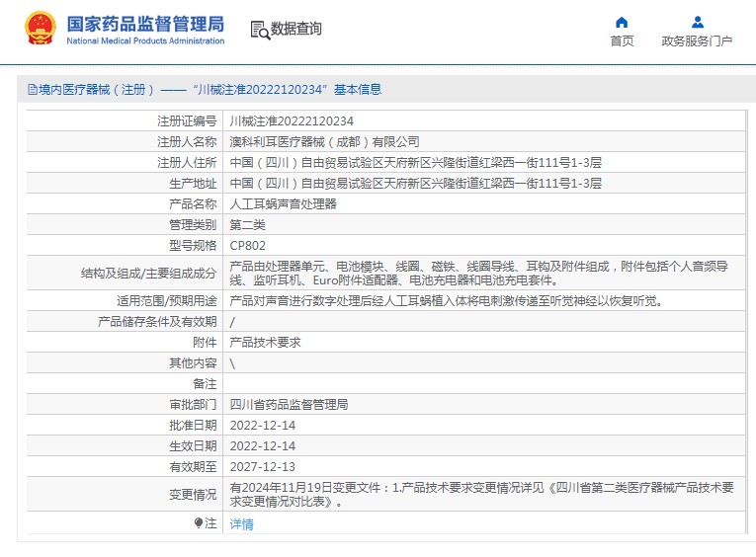This screenshot has height=557, width=756.
Task: Click the 审批部门 row label
Action: (x=193, y=404)
